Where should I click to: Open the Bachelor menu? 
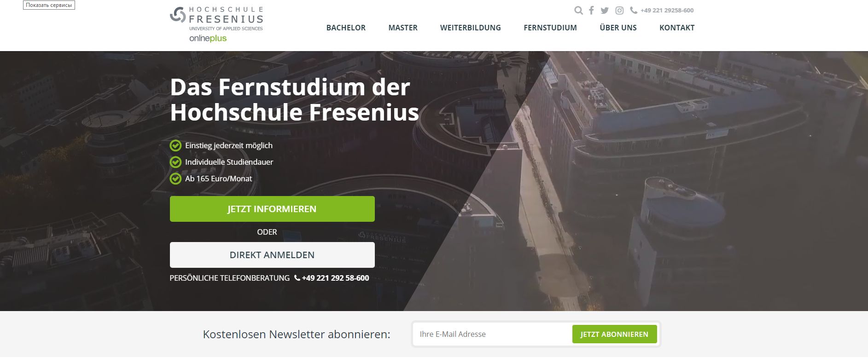346,28
